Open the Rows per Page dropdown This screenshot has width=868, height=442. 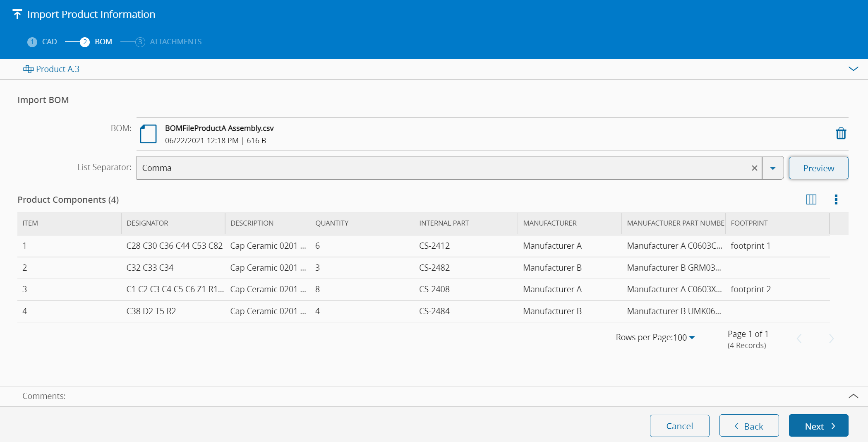(x=691, y=338)
